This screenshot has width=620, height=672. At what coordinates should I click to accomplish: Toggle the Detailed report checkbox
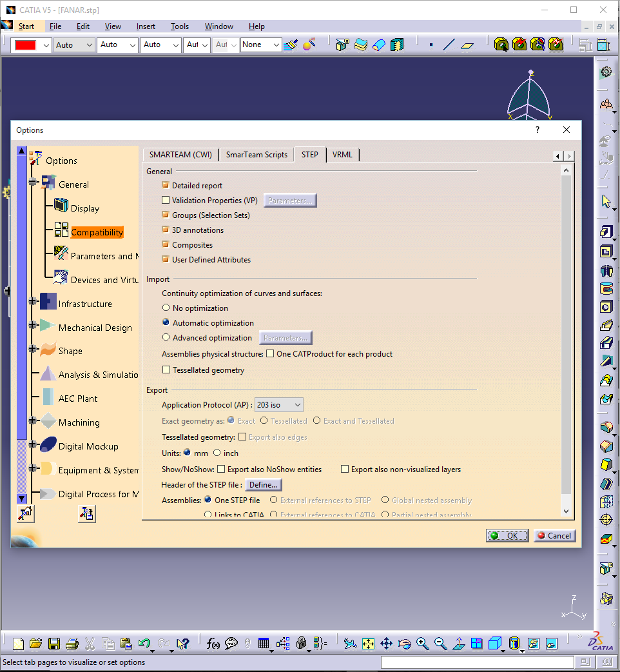point(166,185)
